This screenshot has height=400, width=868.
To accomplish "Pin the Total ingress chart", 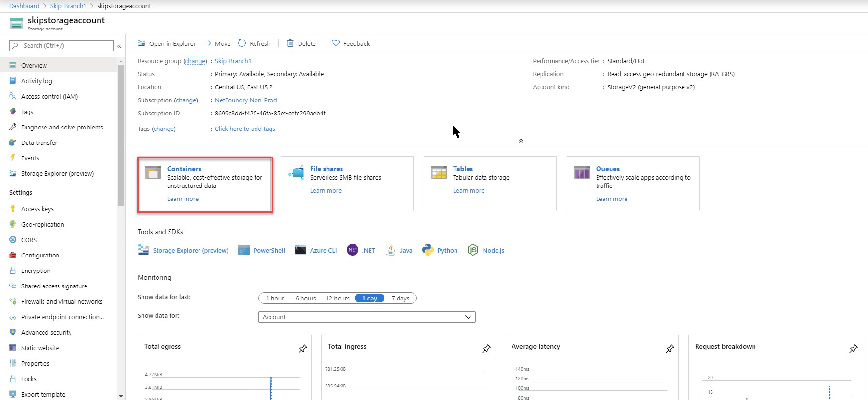I will [486, 349].
